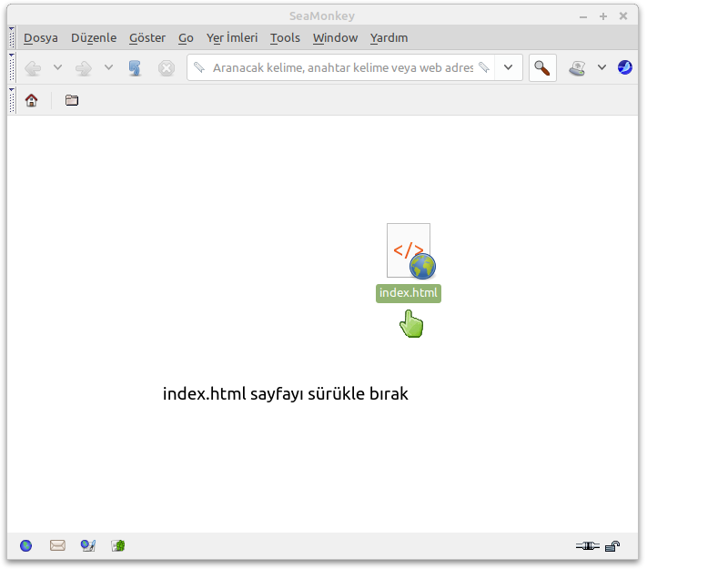This screenshot has width=728, height=569.
Task: Expand the Forward button history dropdown
Action: [108, 68]
